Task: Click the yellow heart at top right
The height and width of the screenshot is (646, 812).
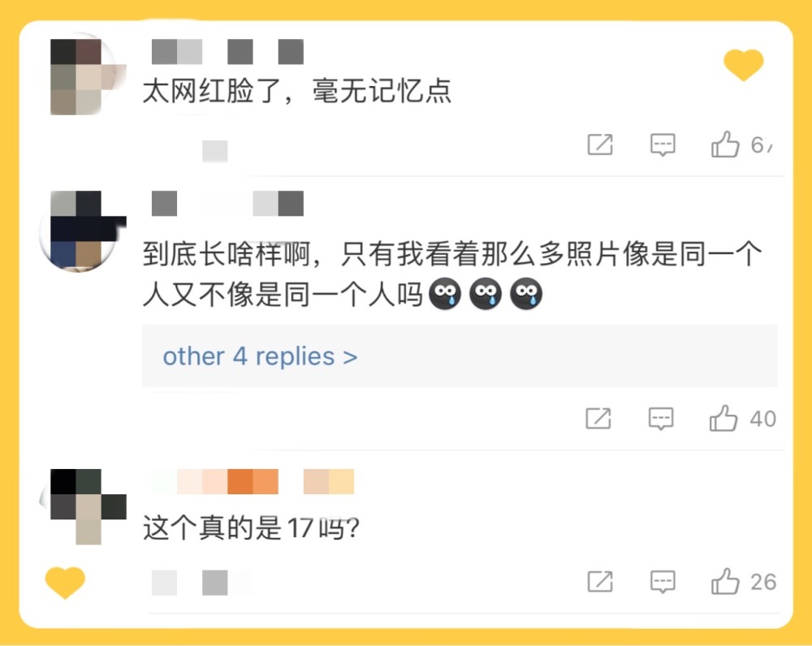Action: [744, 65]
